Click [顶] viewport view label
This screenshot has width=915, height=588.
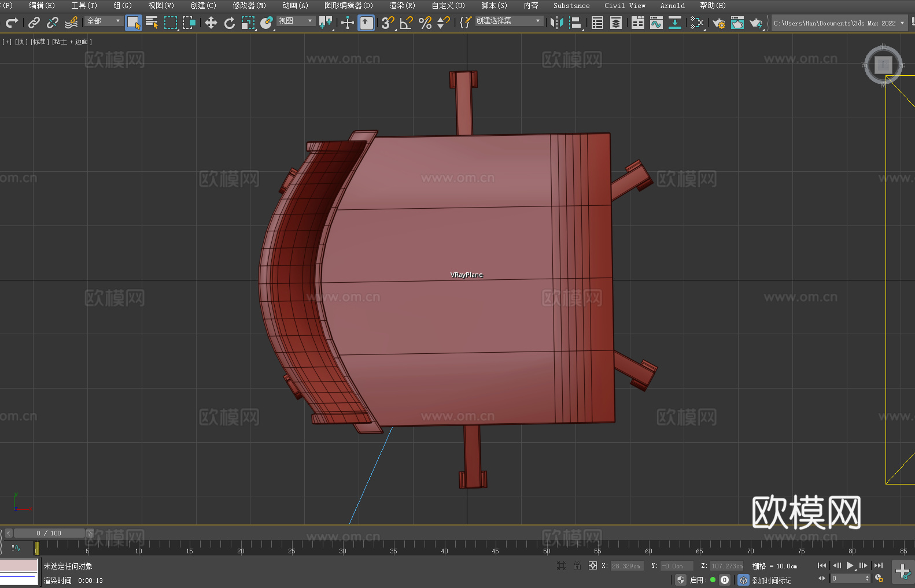pos(21,42)
